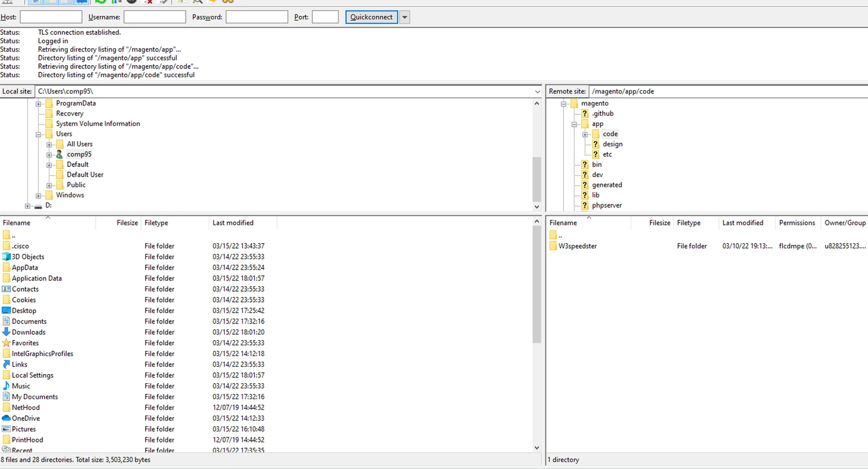Viewport: 868px width, 469px height.
Task: Select the Downloads arrow icon
Action: click(x=6, y=332)
